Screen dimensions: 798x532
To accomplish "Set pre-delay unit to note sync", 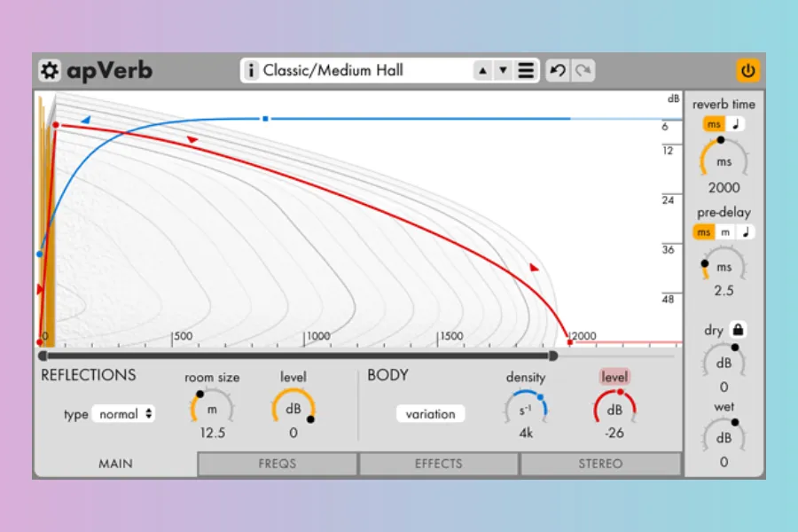I will coord(746,231).
